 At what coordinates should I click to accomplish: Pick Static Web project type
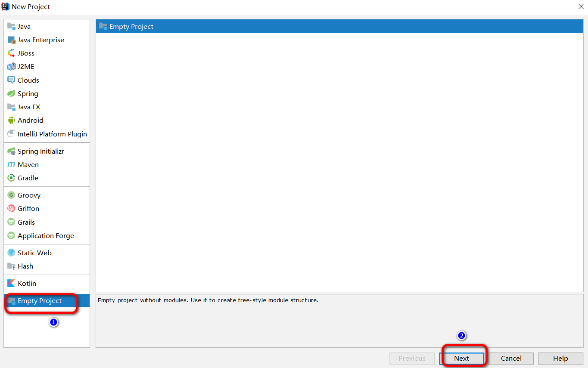47,253
